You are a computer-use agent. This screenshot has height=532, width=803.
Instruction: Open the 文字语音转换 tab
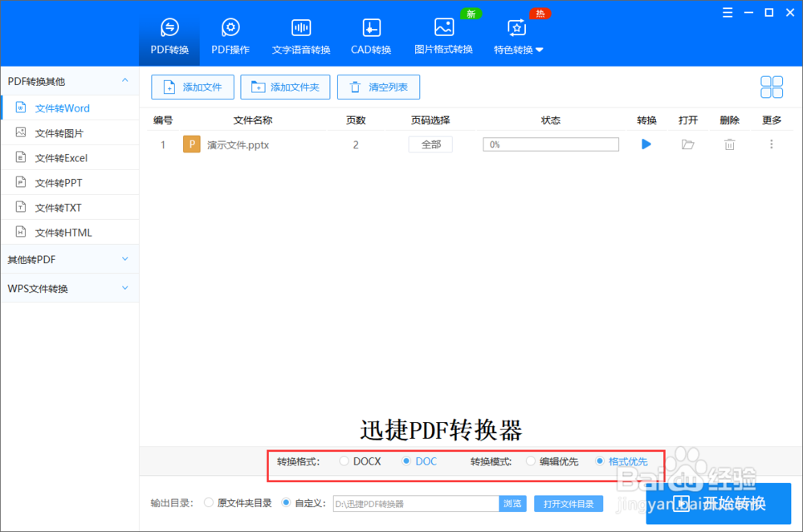pos(301,36)
